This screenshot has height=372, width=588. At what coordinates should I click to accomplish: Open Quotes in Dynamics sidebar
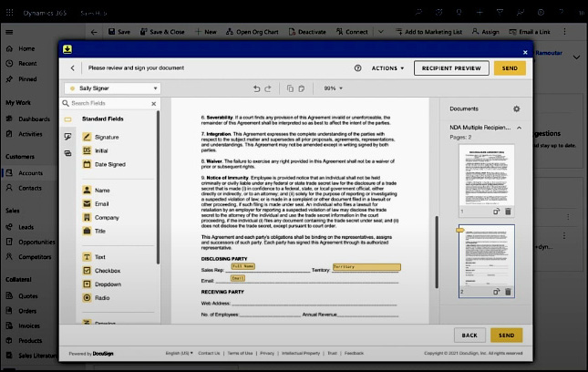pos(28,296)
